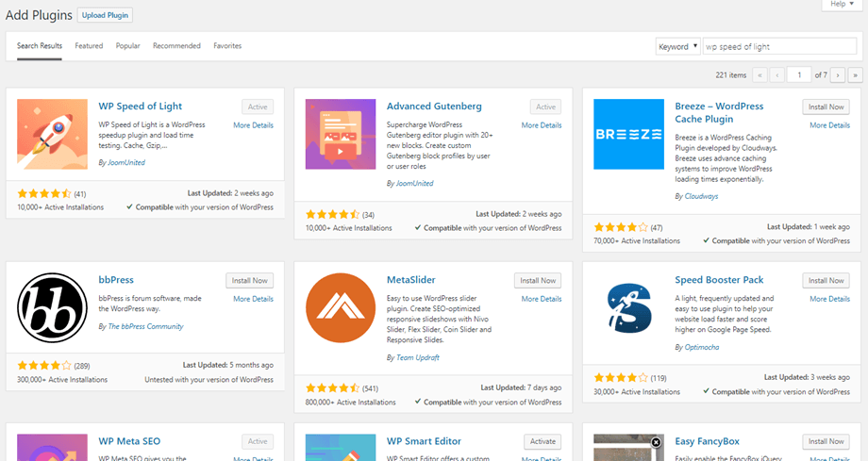Open JoomUnited author link under WP Speed of Light
This screenshot has width=868, height=461.
126,163
